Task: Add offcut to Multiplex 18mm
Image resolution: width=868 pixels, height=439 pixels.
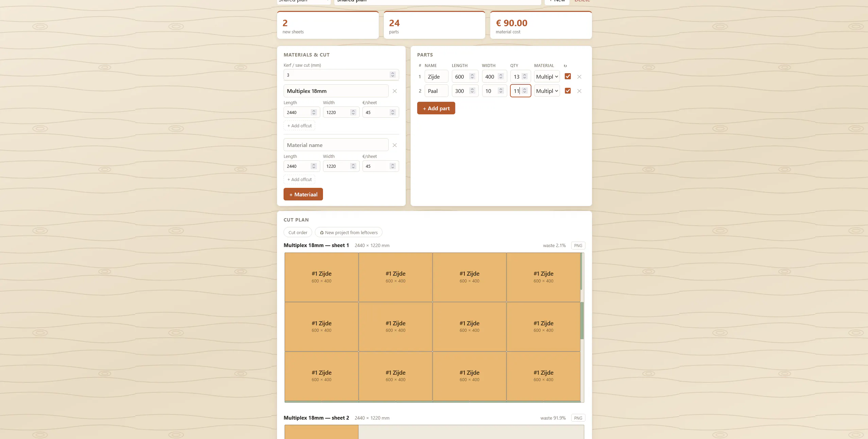Action: [x=299, y=126]
